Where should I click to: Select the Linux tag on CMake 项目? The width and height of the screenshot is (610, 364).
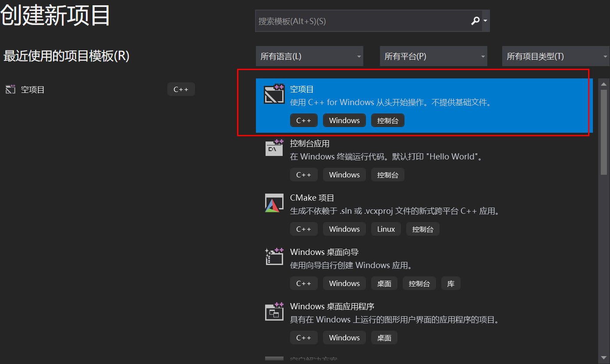click(386, 229)
